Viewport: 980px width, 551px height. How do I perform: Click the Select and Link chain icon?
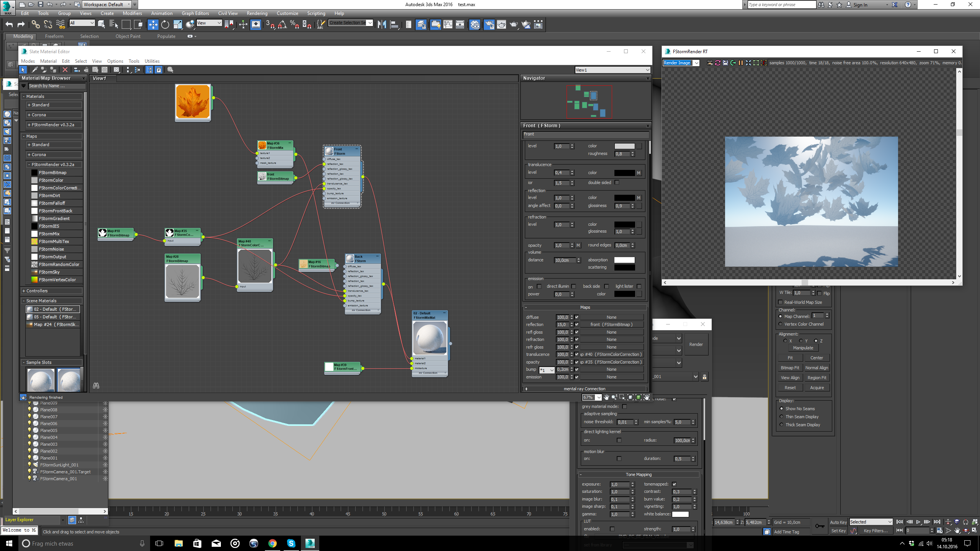[36, 24]
